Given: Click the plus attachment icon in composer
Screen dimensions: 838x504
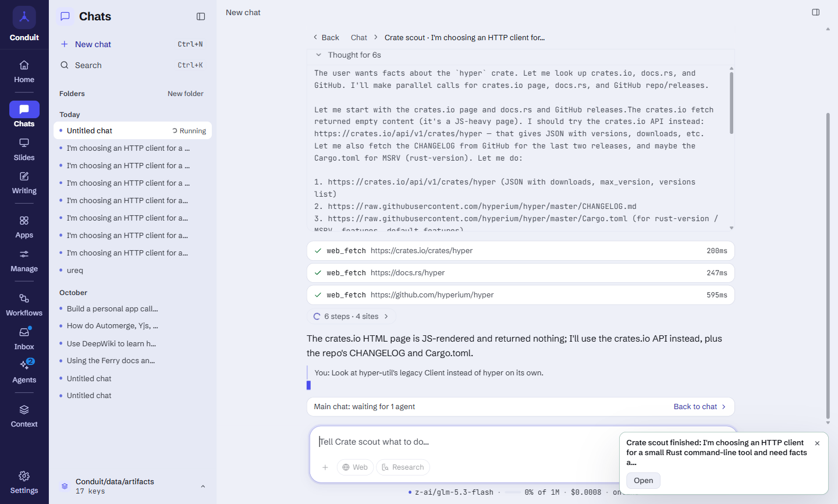Looking at the screenshot, I should [325, 467].
